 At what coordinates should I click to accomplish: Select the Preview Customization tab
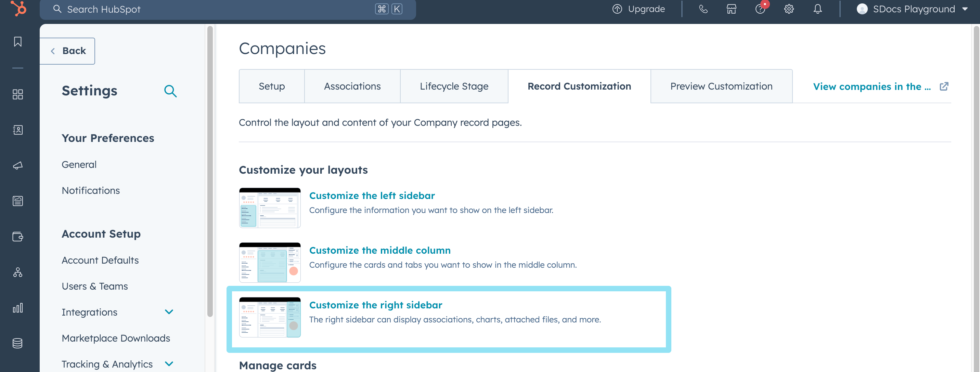click(x=721, y=86)
